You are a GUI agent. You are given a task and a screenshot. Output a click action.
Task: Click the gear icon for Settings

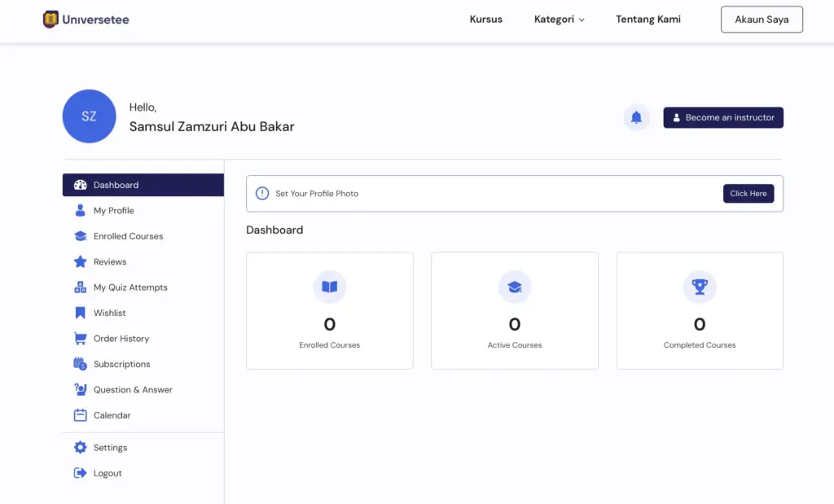pyautogui.click(x=80, y=448)
